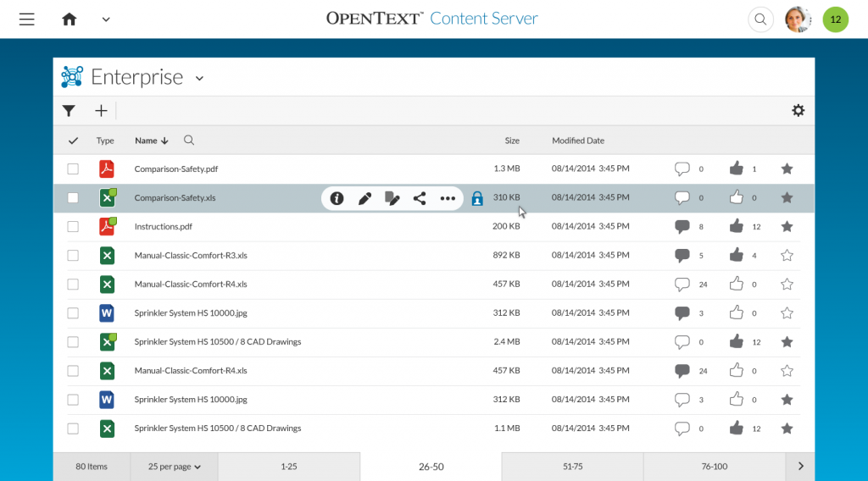Share Comparison-Safety.xls via share icon

[420, 198]
